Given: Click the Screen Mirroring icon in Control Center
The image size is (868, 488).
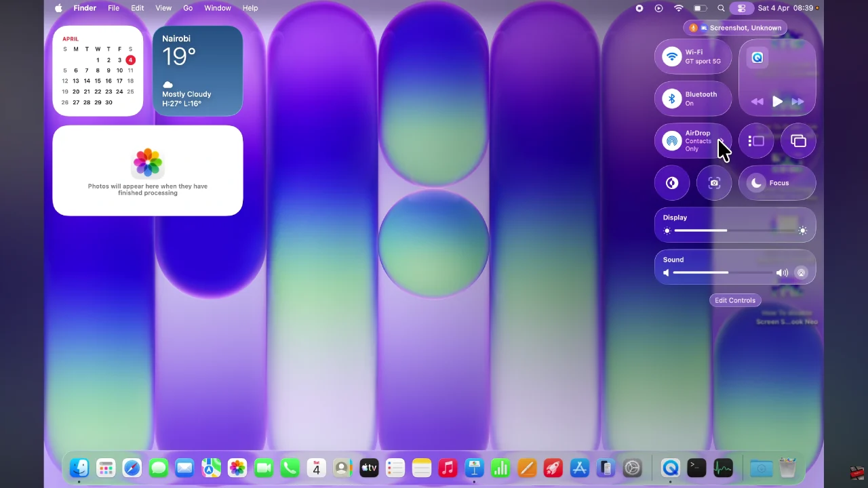Looking at the screenshot, I should (798, 141).
